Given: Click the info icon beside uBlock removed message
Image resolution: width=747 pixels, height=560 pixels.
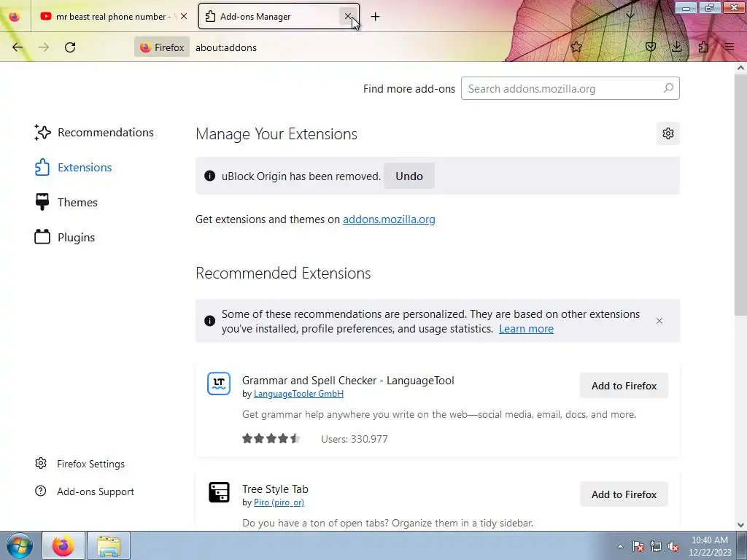Looking at the screenshot, I should coord(209,176).
